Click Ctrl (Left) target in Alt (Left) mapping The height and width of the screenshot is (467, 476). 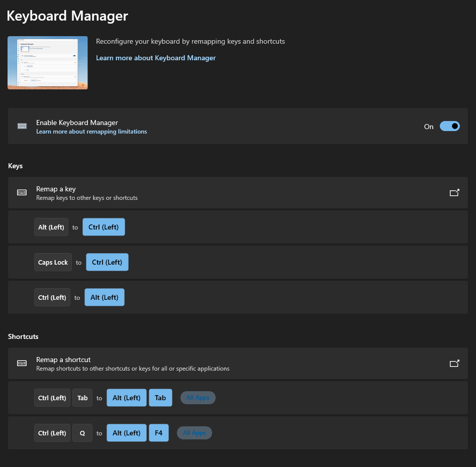point(104,227)
